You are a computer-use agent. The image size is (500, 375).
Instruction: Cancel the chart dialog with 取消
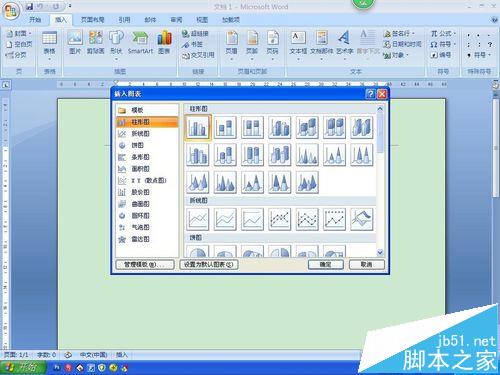click(x=366, y=265)
